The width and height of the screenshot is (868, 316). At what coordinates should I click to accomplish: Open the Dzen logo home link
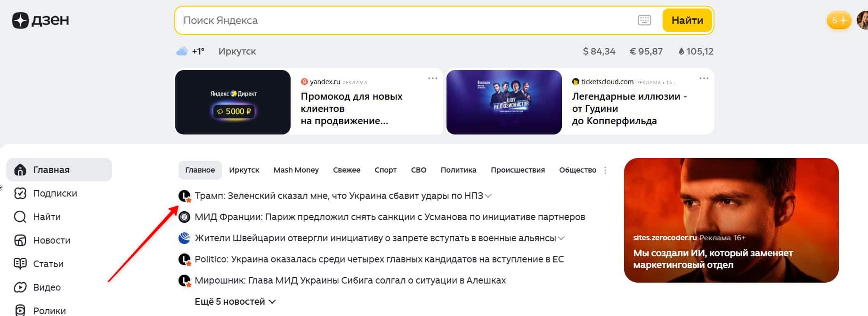tap(41, 20)
